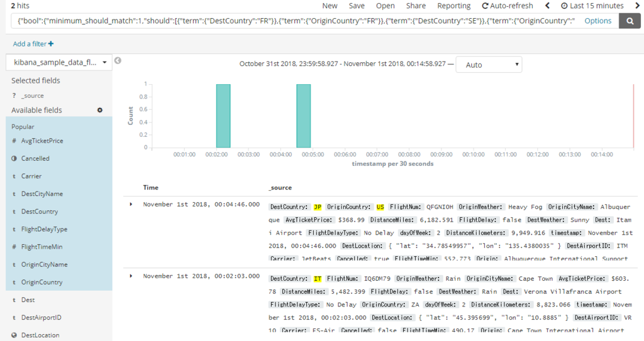Click the clock icon for time picker
This screenshot has height=341, width=644.
564,6
